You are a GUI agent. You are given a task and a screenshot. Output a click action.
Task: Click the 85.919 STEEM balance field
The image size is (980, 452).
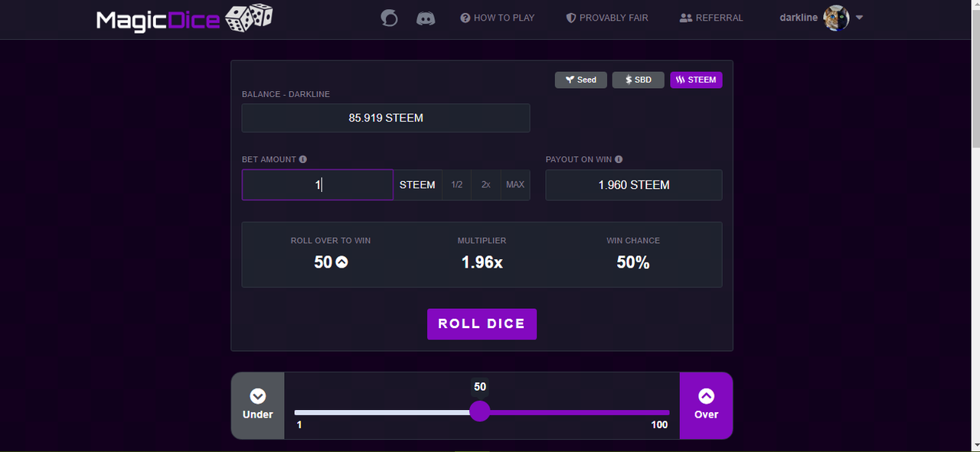[386, 118]
